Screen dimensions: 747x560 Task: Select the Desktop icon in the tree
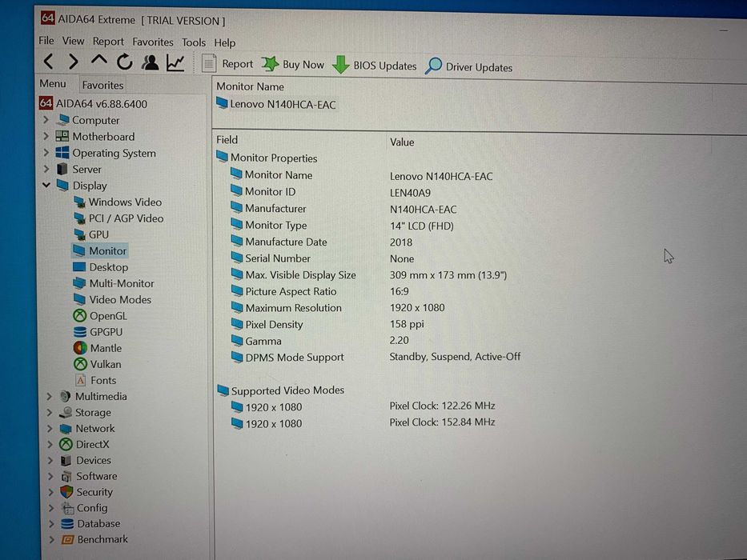click(x=79, y=266)
